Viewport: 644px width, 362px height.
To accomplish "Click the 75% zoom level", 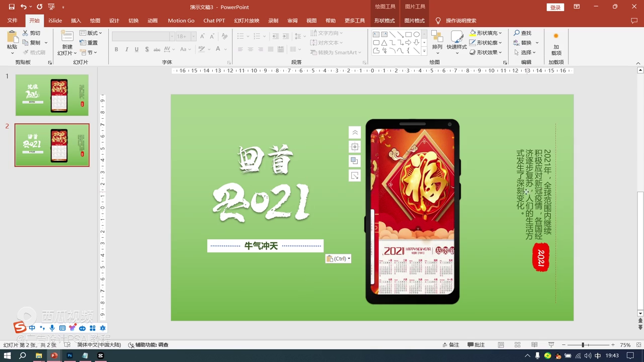I will tap(625, 345).
